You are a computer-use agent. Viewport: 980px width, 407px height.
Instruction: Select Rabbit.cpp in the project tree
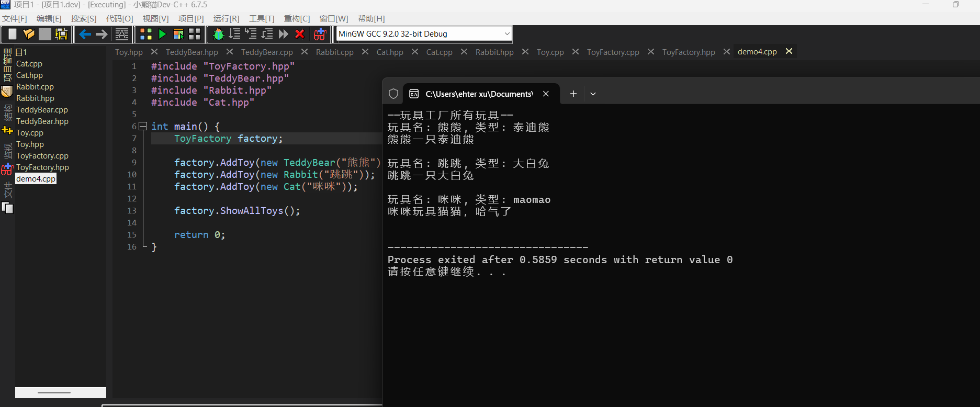[35, 87]
